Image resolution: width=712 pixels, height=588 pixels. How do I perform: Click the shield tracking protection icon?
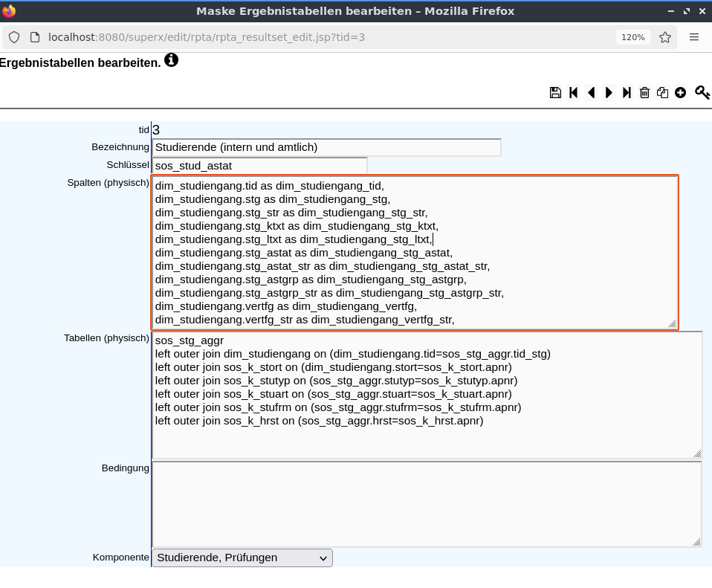coord(14,37)
